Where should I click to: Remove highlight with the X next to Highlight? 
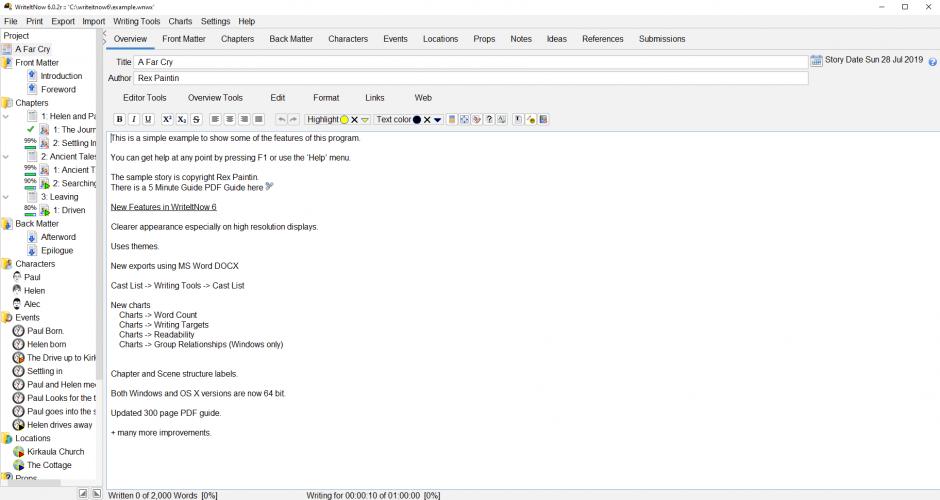[354, 119]
